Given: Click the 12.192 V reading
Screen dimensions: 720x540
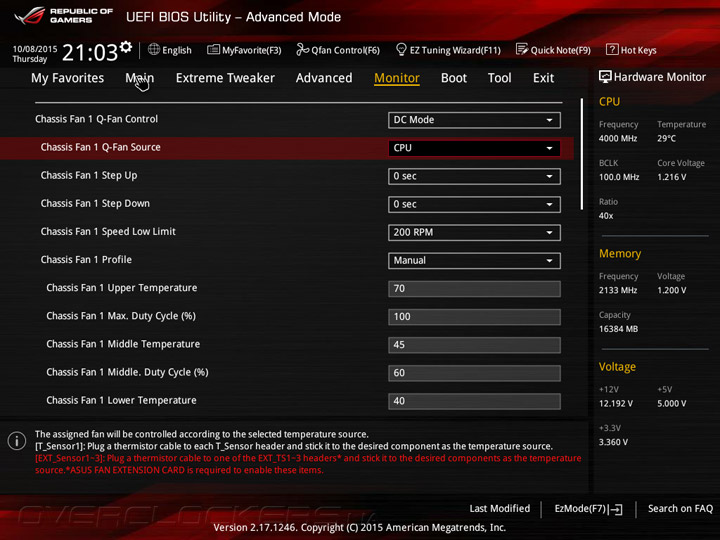Looking at the screenshot, I should [616, 403].
